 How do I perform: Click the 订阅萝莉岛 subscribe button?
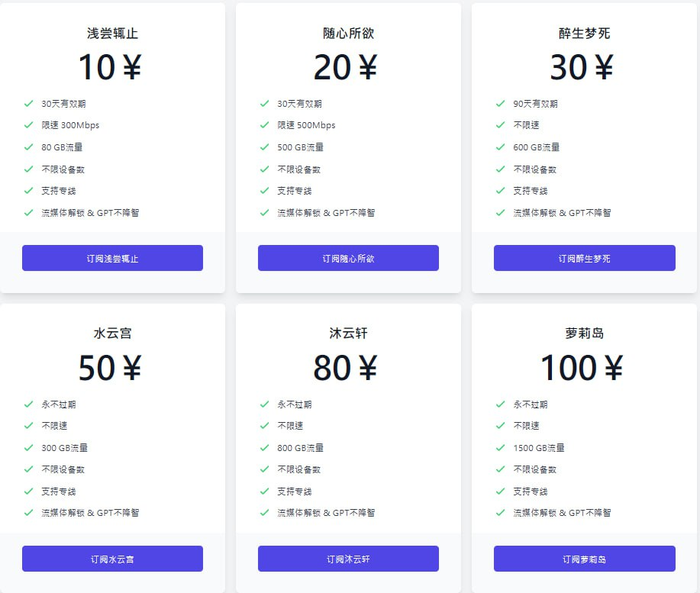(584, 558)
